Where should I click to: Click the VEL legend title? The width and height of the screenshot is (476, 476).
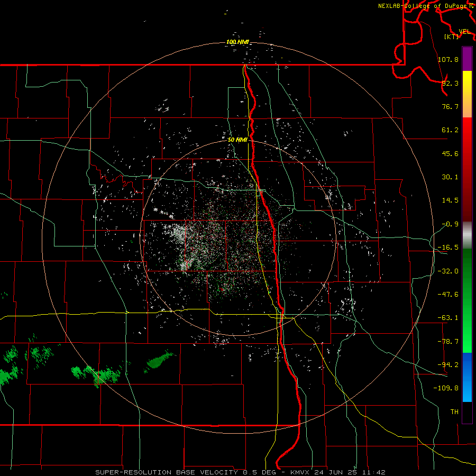(x=464, y=32)
